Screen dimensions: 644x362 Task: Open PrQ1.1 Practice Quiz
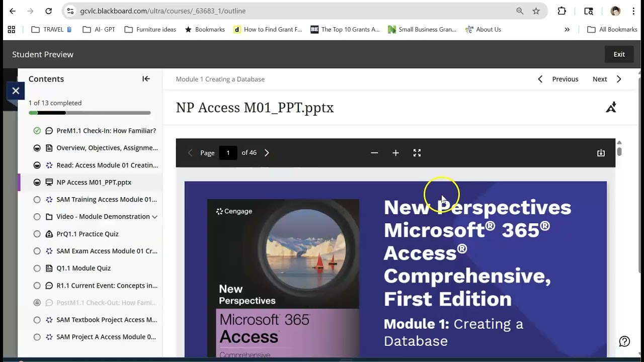[x=88, y=234]
